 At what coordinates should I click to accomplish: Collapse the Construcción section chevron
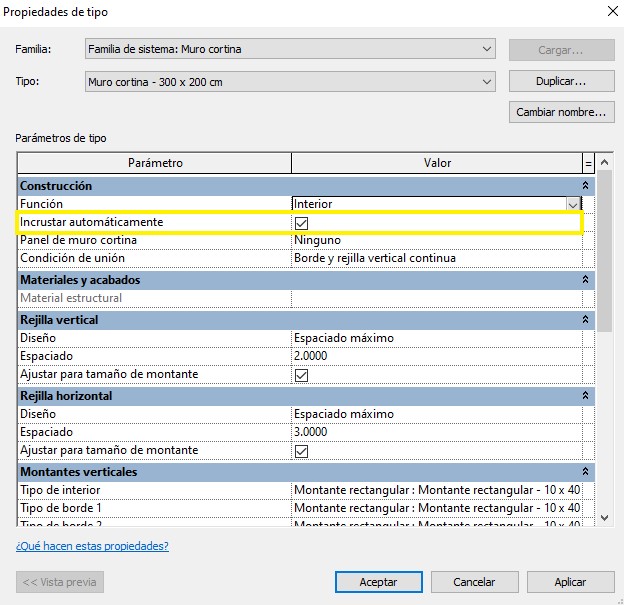click(x=585, y=186)
